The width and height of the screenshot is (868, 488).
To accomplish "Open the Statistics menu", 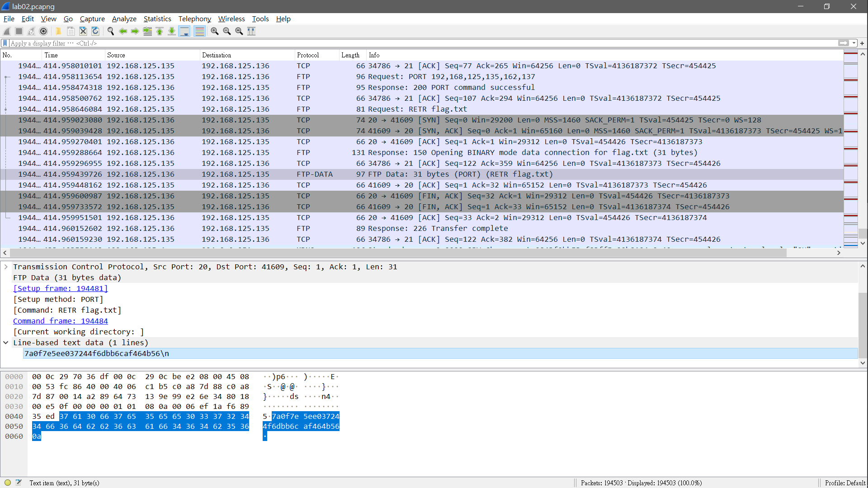I will (x=157, y=19).
